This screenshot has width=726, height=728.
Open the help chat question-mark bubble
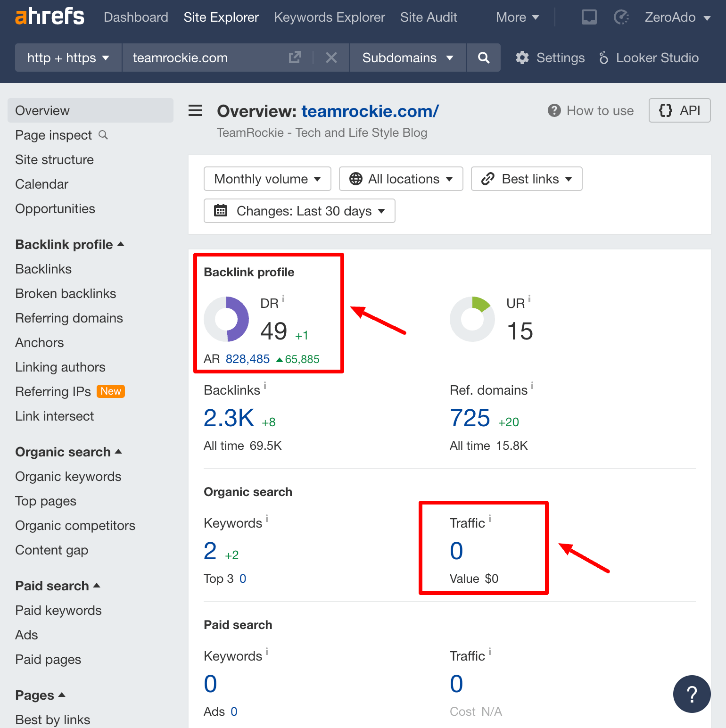pos(692,694)
